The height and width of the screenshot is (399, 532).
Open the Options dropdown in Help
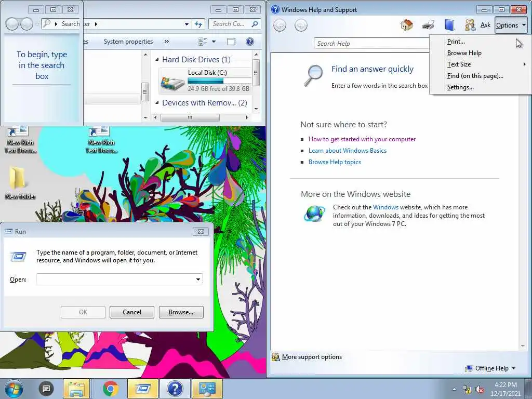point(511,25)
